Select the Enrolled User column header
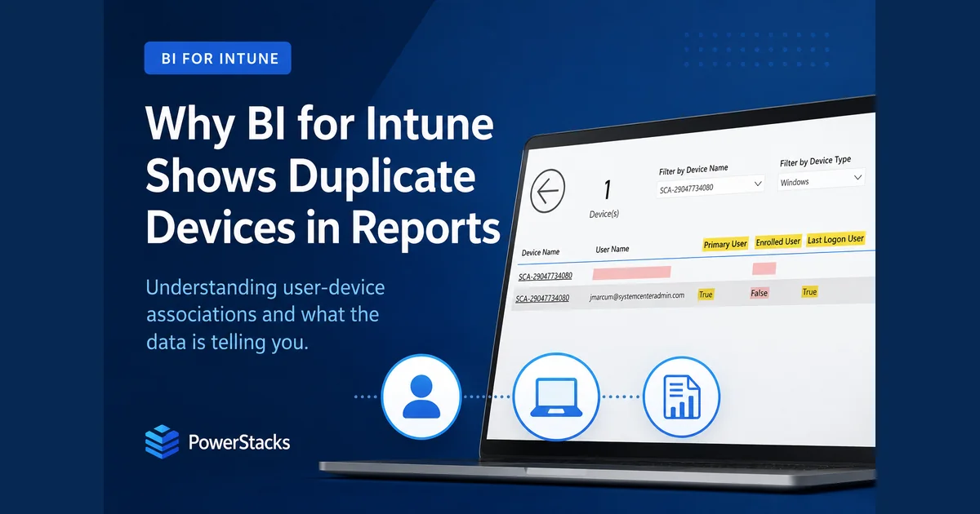 777,241
